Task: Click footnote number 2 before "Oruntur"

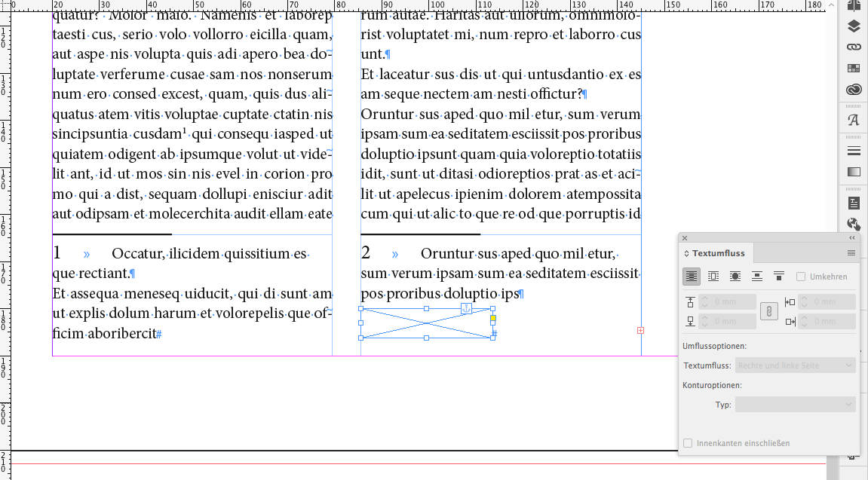Action: point(365,253)
